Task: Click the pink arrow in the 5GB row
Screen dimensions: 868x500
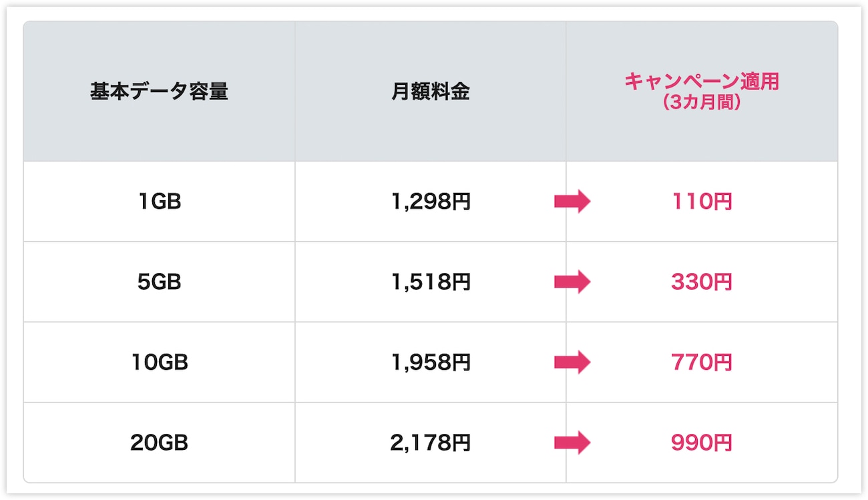Action: (573, 282)
